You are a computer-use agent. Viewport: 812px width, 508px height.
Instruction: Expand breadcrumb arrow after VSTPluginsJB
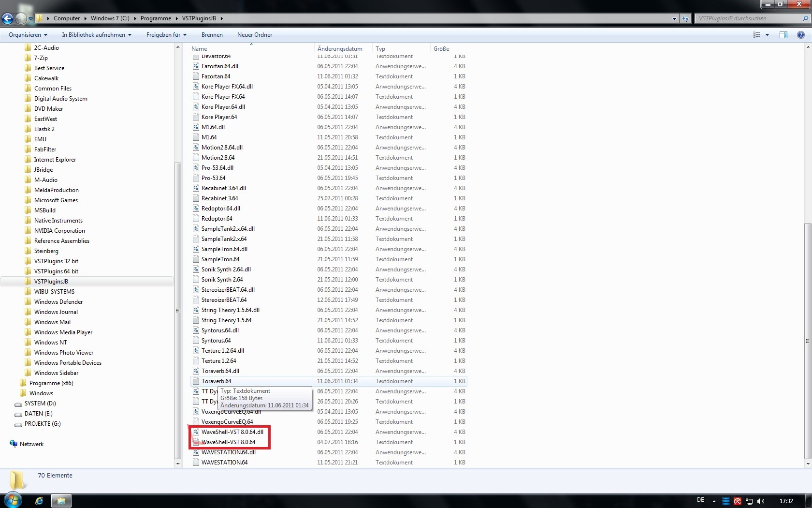pyautogui.click(x=222, y=18)
